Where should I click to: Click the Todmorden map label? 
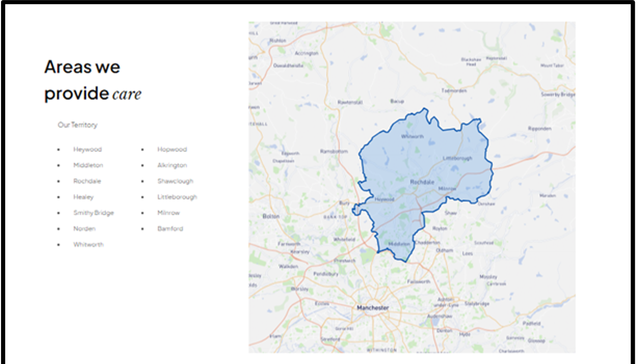pos(454,90)
